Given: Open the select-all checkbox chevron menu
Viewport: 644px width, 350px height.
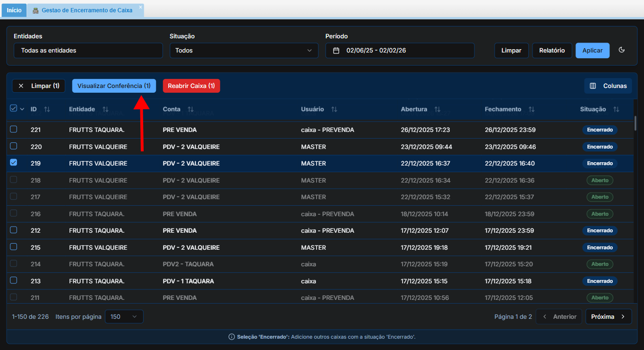Looking at the screenshot, I should pyautogui.click(x=22, y=109).
